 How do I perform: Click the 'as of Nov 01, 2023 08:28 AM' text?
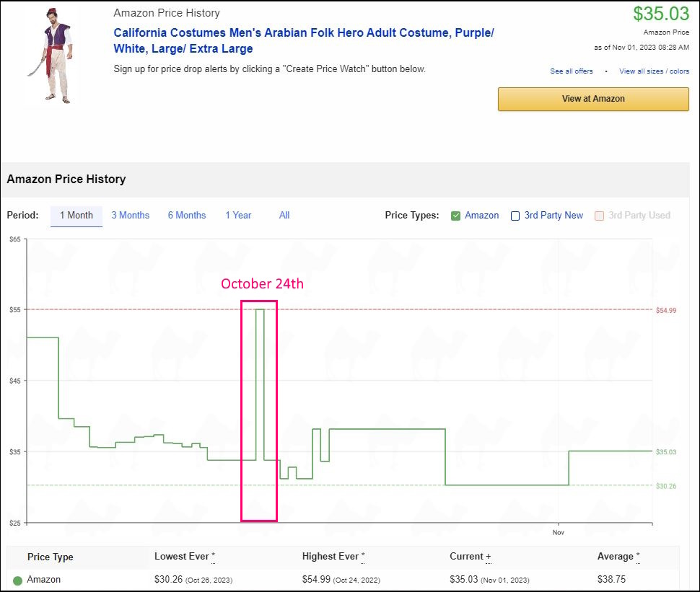(642, 48)
